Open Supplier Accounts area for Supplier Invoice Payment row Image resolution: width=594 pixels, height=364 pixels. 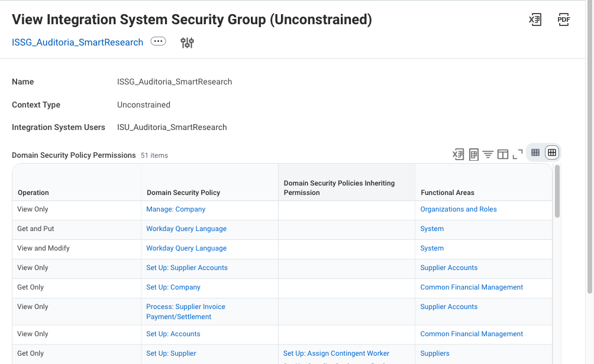(448, 307)
